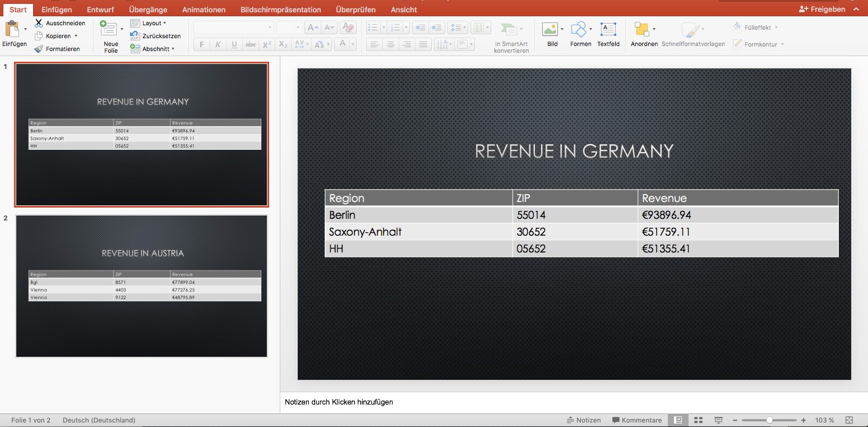The image size is (868, 427).
Task: Start Bildschirmpräsentation from the status bar
Action: click(x=718, y=420)
